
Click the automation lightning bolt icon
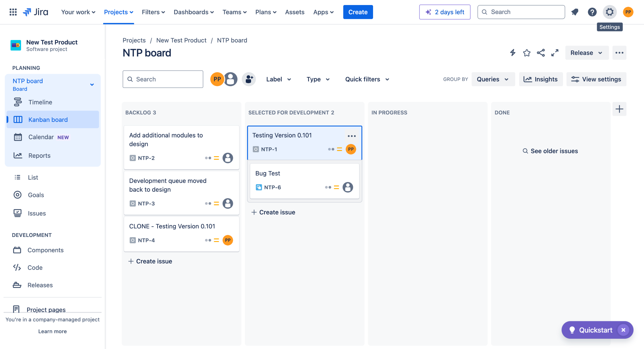(x=513, y=53)
